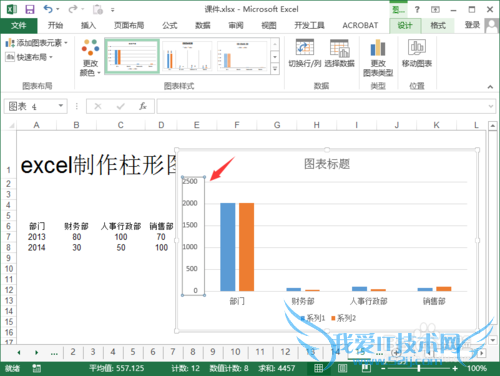Open Add Chart Element dropdown
500x376 pixels.
[36, 43]
